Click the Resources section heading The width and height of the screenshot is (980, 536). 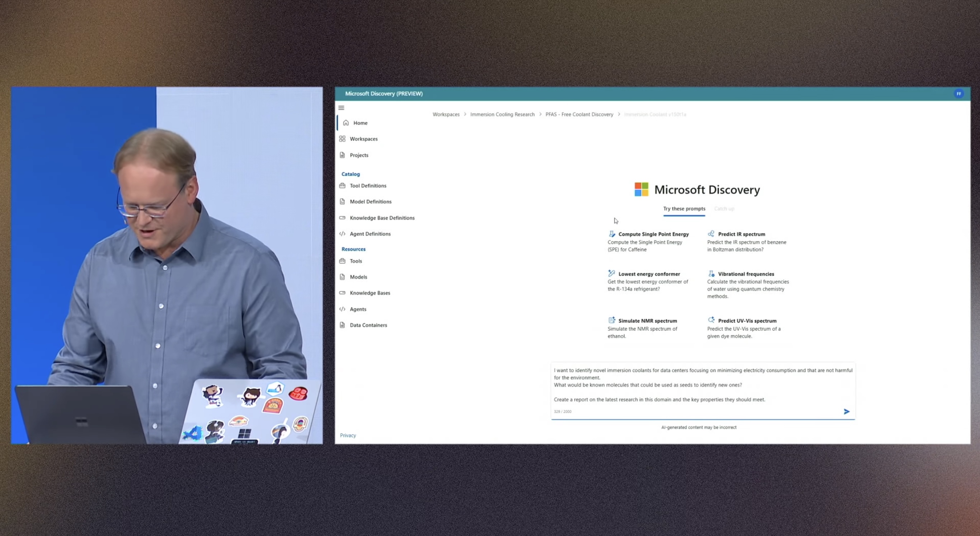[x=353, y=249]
